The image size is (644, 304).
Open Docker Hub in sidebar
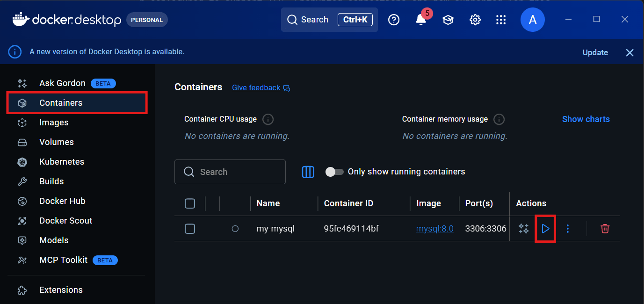point(77,201)
